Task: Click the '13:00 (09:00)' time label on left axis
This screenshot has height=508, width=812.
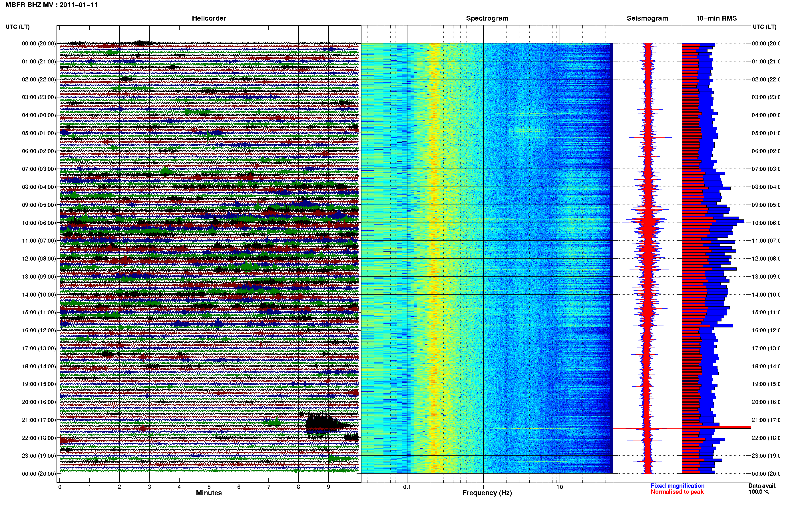Action: click(x=39, y=277)
